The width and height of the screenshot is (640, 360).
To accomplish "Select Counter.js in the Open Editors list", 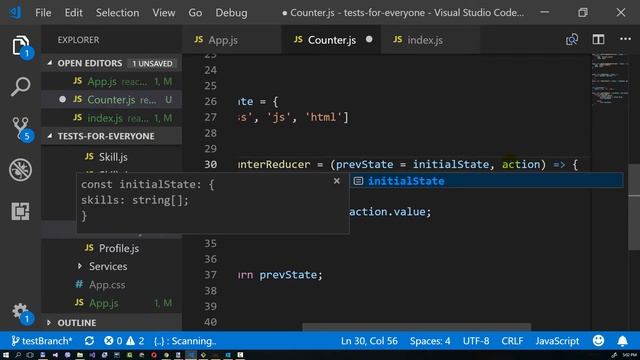I will (x=111, y=99).
